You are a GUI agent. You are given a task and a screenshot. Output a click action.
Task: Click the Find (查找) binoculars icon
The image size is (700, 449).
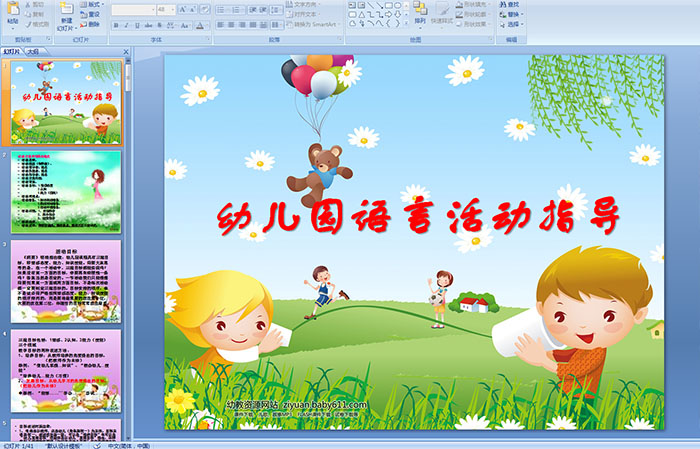[x=503, y=4]
